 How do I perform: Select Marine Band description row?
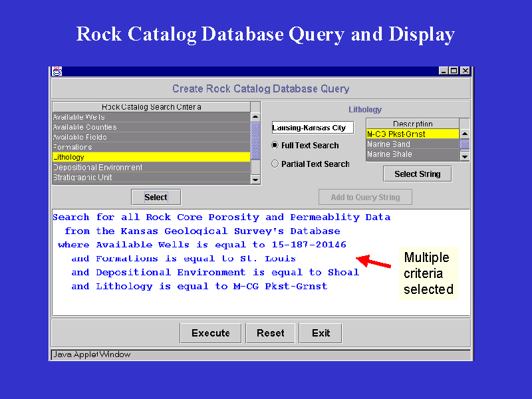tap(412, 144)
